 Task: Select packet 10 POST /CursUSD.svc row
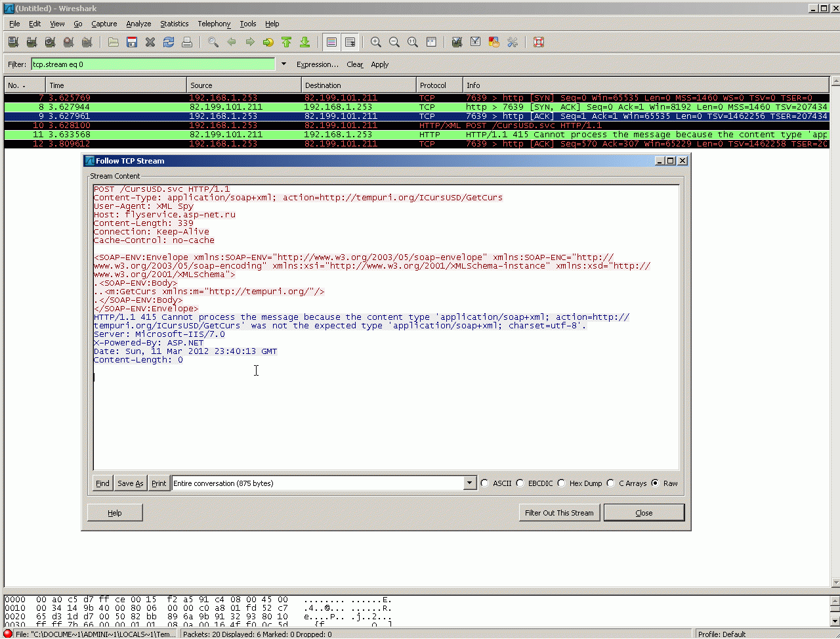pos(417,125)
